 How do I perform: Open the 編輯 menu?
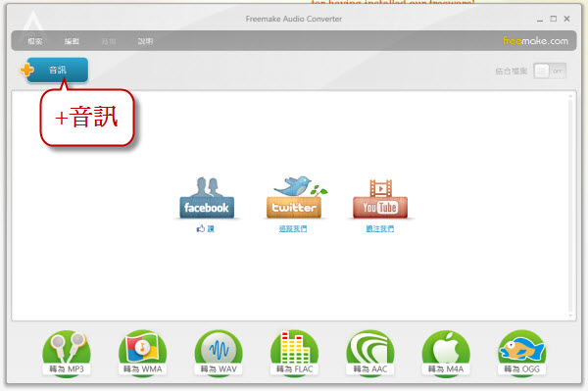(x=72, y=41)
